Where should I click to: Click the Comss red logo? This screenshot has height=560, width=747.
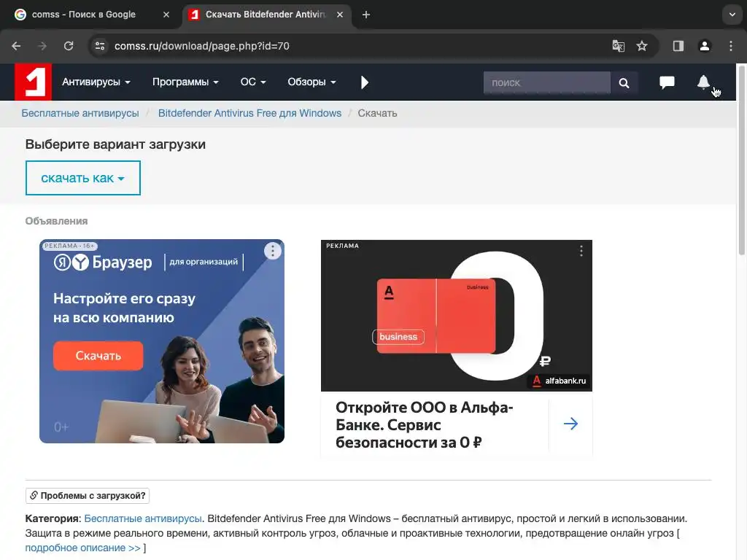pyautogui.click(x=33, y=82)
